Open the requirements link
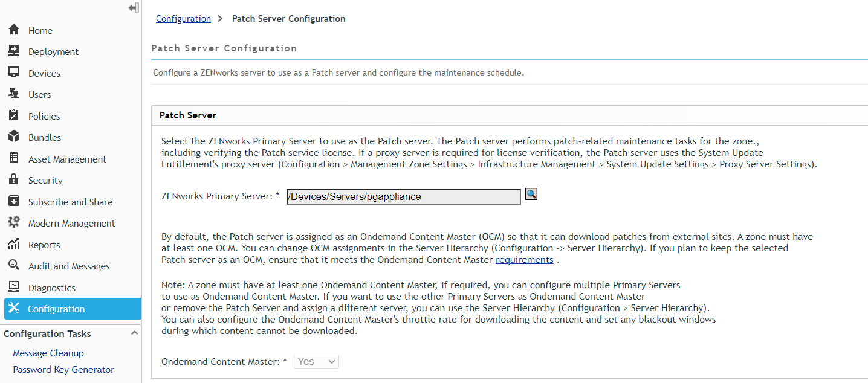 [x=524, y=259]
